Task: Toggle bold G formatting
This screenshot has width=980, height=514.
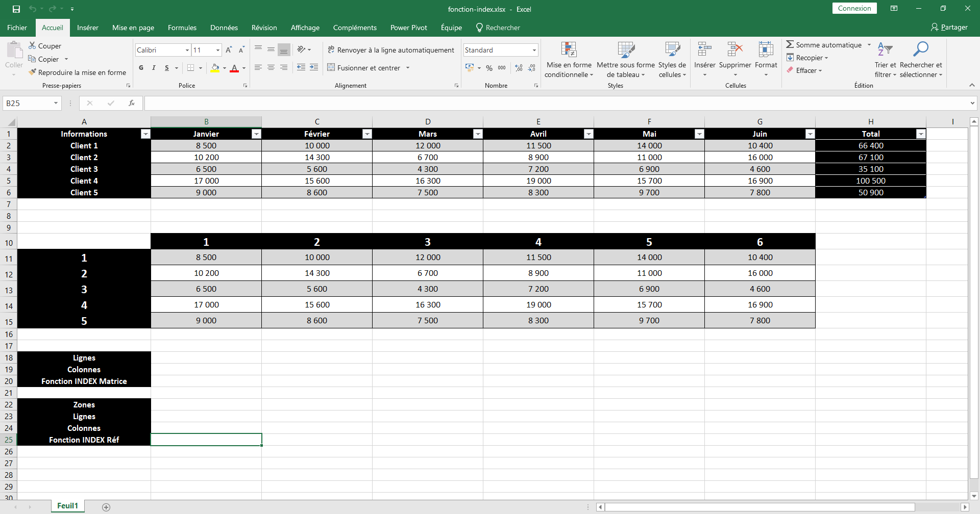Action: click(141, 68)
